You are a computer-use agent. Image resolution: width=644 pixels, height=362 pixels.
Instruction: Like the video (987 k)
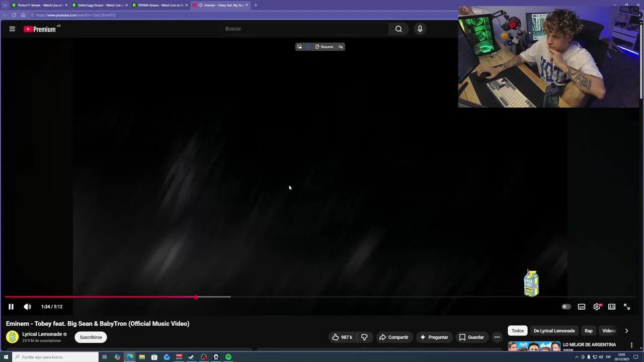point(342,337)
